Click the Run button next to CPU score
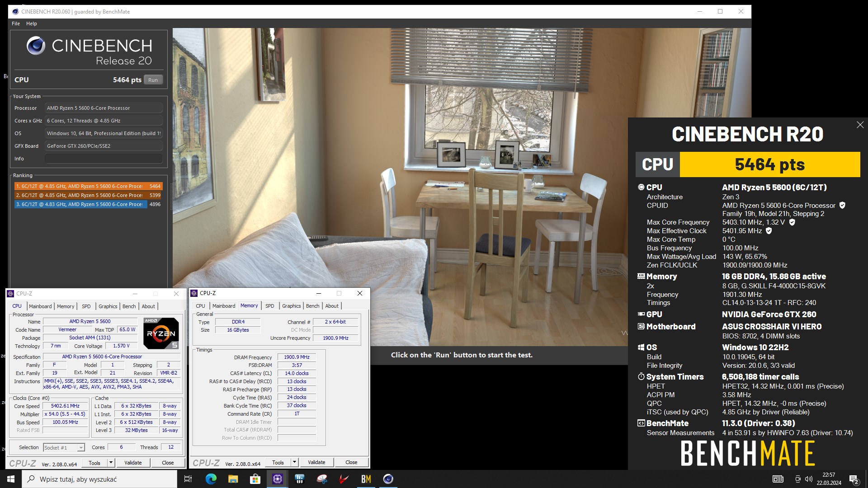 click(153, 80)
